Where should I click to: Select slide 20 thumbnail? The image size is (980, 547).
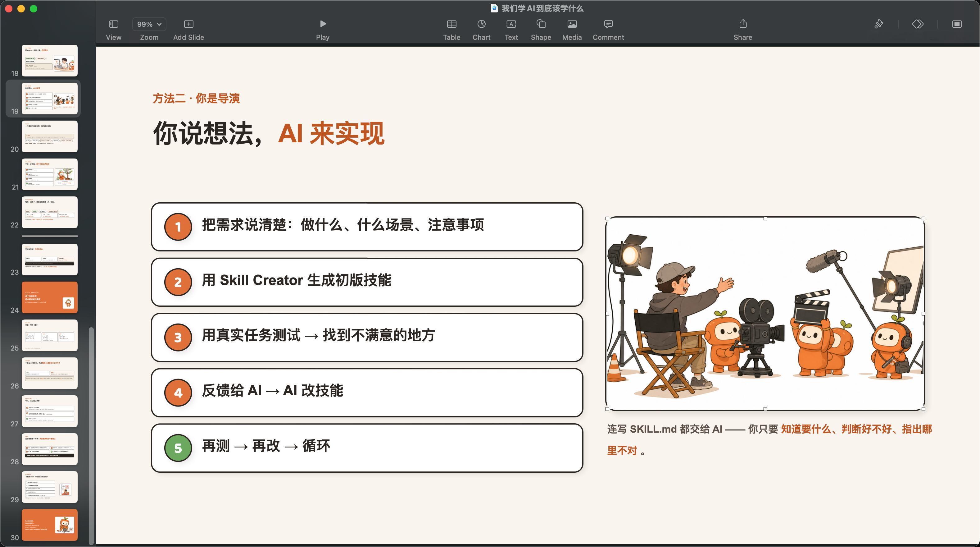pyautogui.click(x=49, y=136)
